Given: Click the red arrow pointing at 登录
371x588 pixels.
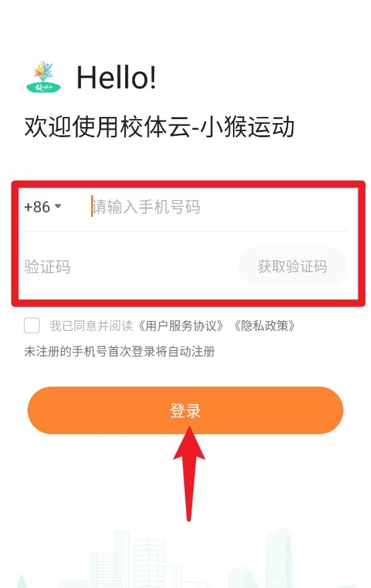Looking at the screenshot, I should pyautogui.click(x=189, y=474).
